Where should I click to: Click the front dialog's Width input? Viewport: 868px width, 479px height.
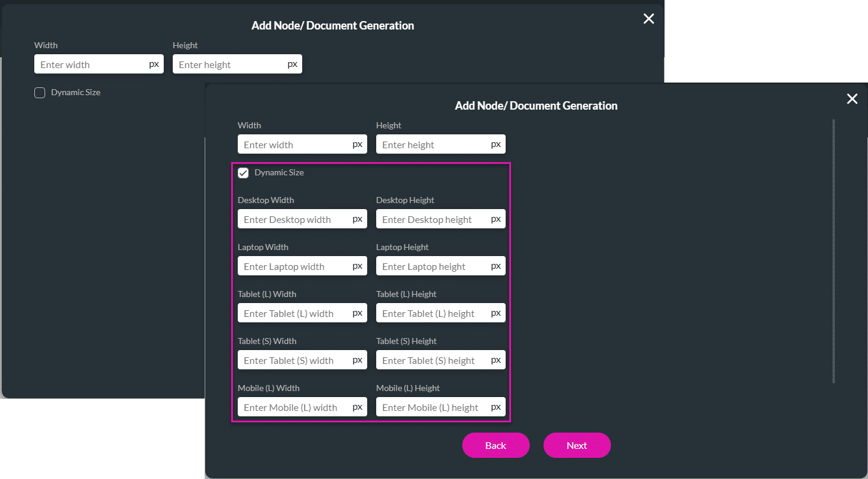(x=295, y=145)
